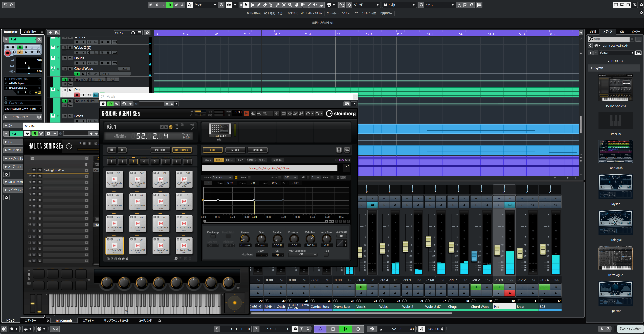Select the INSTRUMENT tab in Groove Agent
The image size is (644, 334).
(182, 150)
